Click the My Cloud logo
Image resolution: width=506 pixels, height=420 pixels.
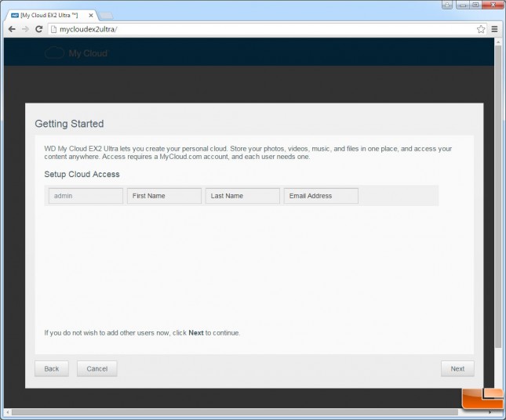(77, 52)
